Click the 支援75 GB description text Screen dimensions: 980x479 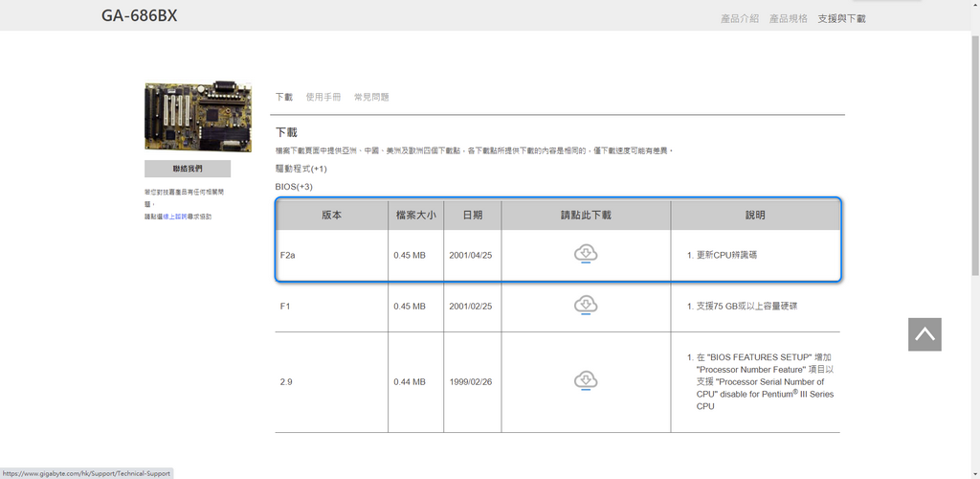pyautogui.click(x=746, y=307)
